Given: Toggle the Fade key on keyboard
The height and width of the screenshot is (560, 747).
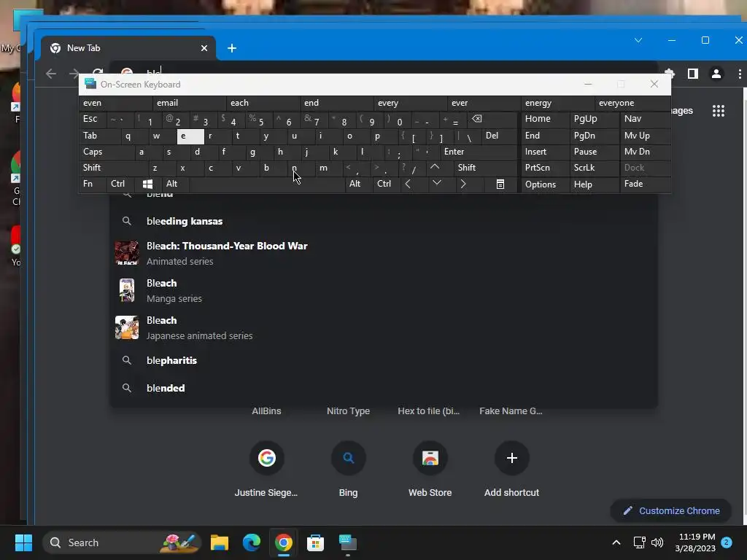Looking at the screenshot, I should [x=645, y=184].
